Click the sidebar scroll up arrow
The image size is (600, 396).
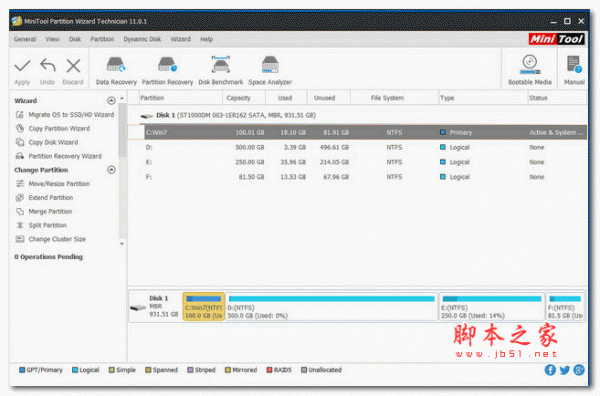point(122,98)
